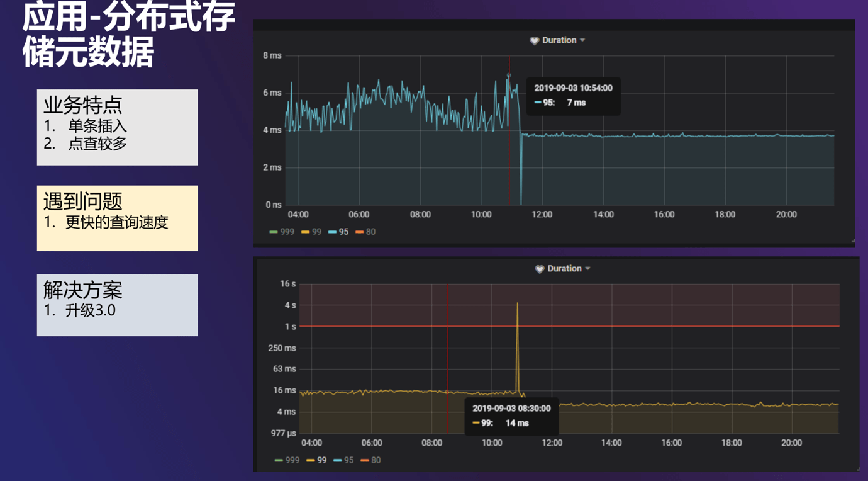Viewport: 868px width, 481px height.
Task: Click the '95: 7 ms' value in the top tooltip
Action: (x=560, y=103)
